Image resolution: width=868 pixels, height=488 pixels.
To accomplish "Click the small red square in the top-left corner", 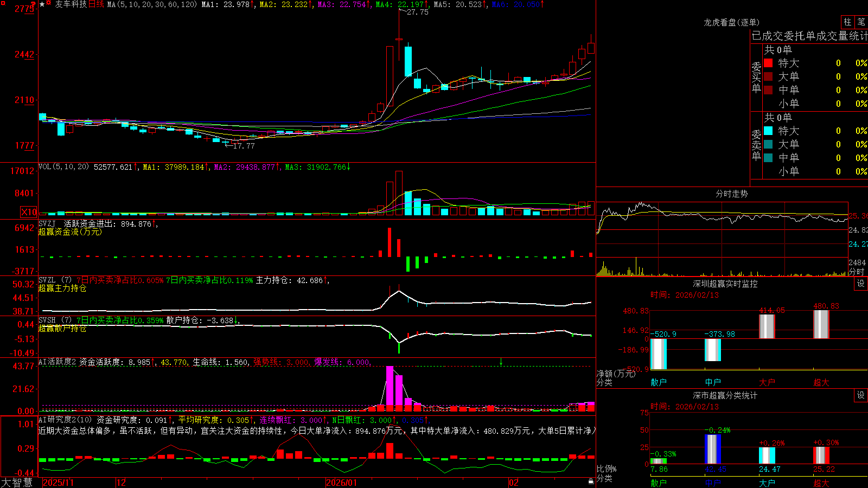I will point(3,3).
